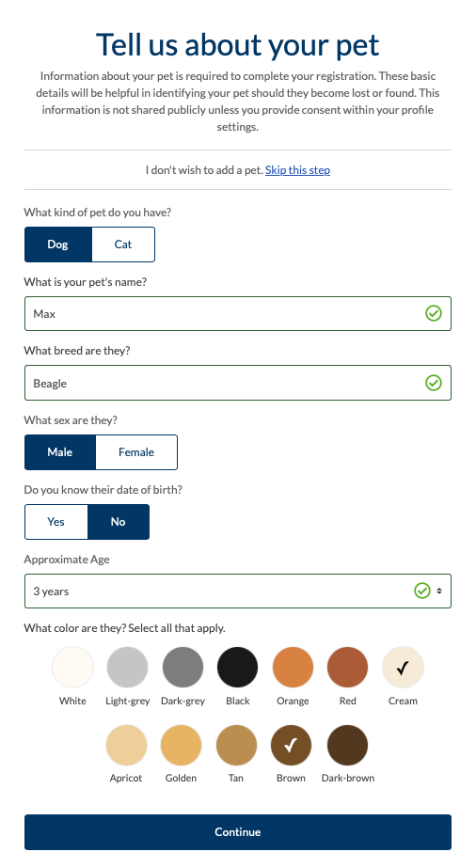Pick the Golden color circle
Viewport: 476px width, 868px height.
(x=181, y=745)
